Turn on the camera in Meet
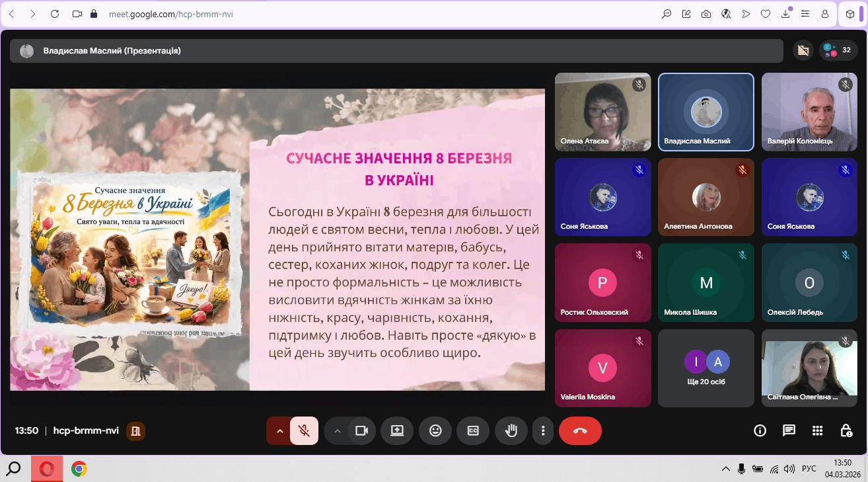 tap(361, 430)
